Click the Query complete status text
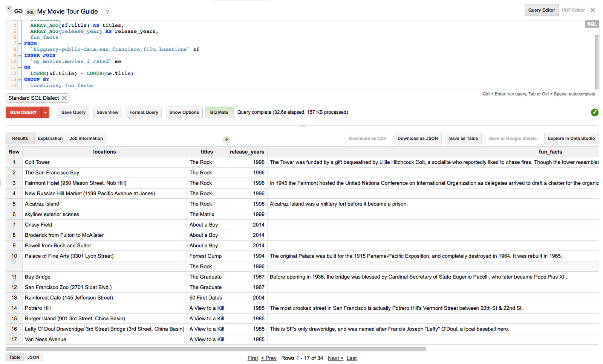The height and width of the screenshot is (364, 603). pyautogui.click(x=292, y=112)
